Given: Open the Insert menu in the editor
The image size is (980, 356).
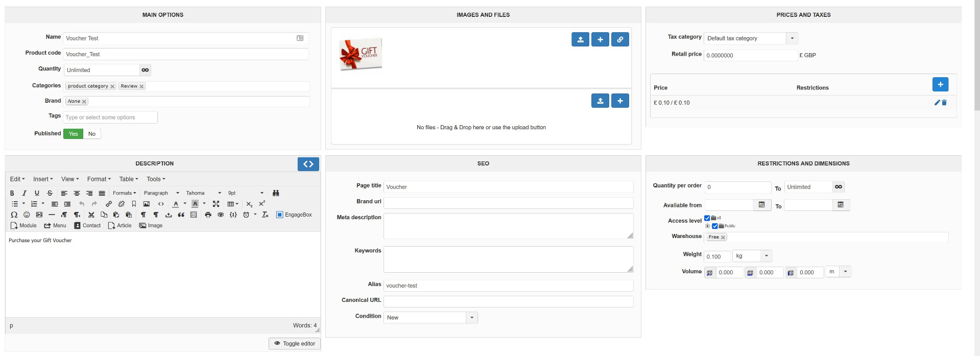Looking at the screenshot, I should click(43, 179).
